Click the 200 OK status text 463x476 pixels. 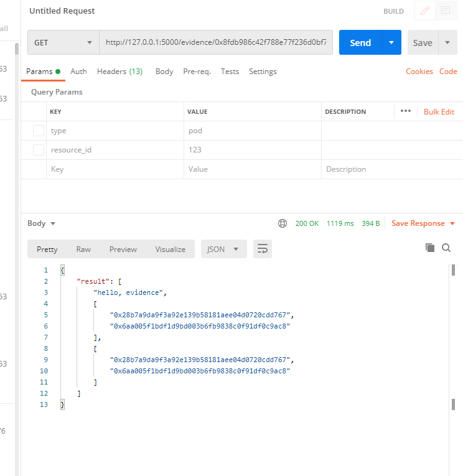click(x=307, y=223)
